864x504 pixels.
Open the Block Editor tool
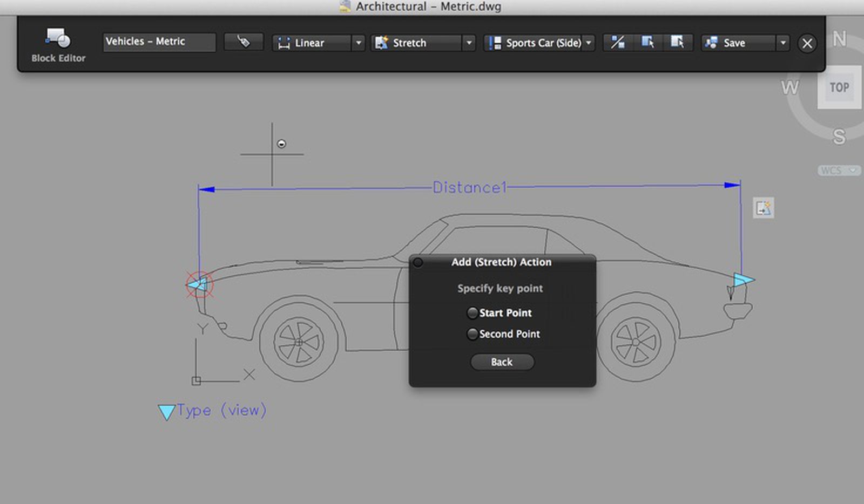pyautogui.click(x=58, y=43)
